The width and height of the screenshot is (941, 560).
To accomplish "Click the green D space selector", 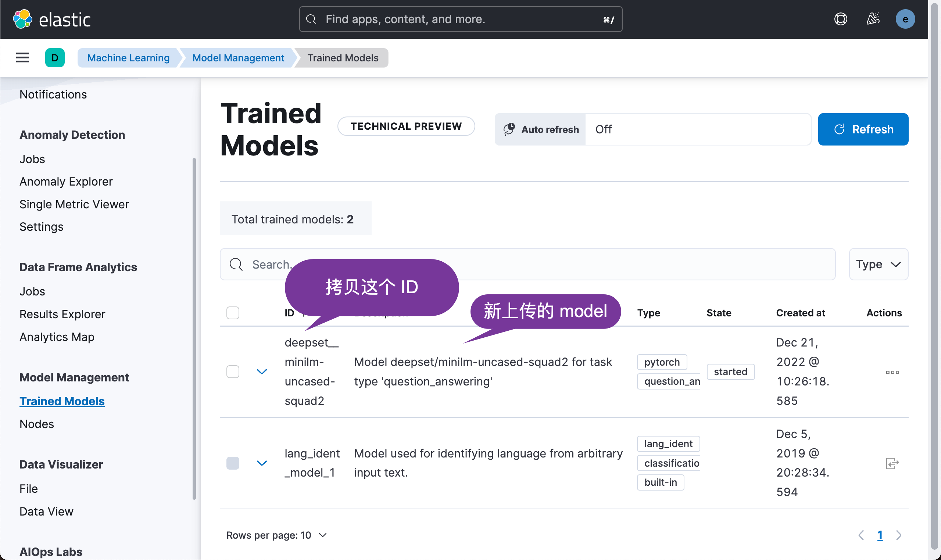I will pos(55,57).
